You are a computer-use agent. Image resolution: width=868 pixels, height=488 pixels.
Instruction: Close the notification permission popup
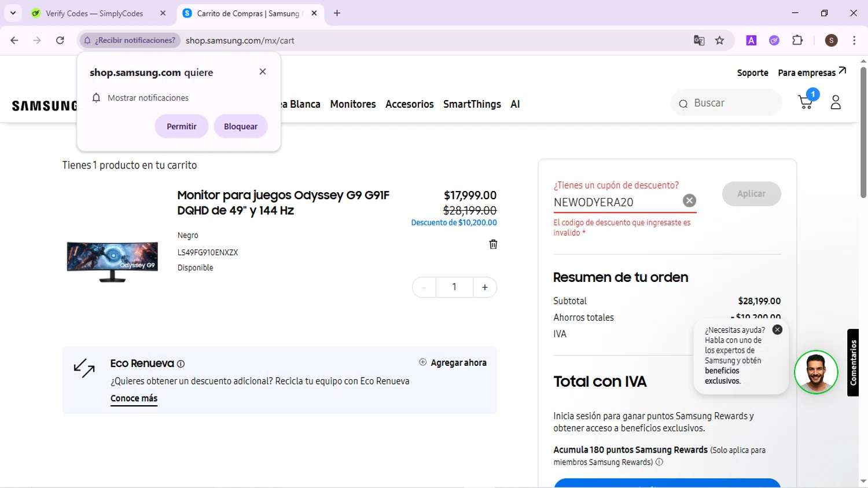coord(263,72)
